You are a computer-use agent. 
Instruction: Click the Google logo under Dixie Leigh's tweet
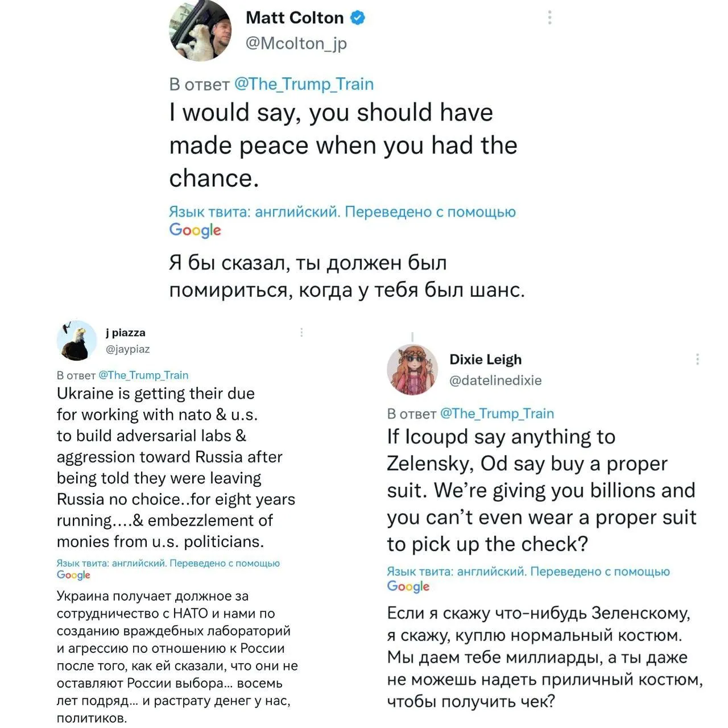coord(408,586)
